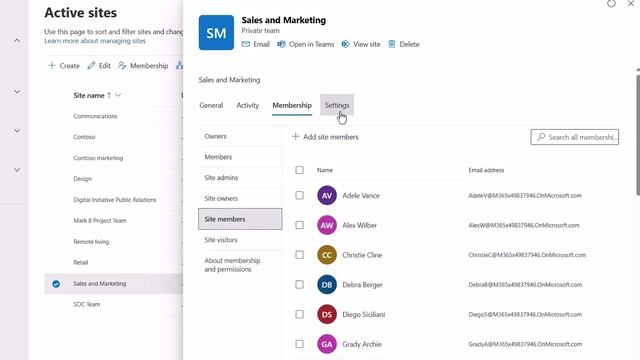Click in Search all memberships field

575,137
